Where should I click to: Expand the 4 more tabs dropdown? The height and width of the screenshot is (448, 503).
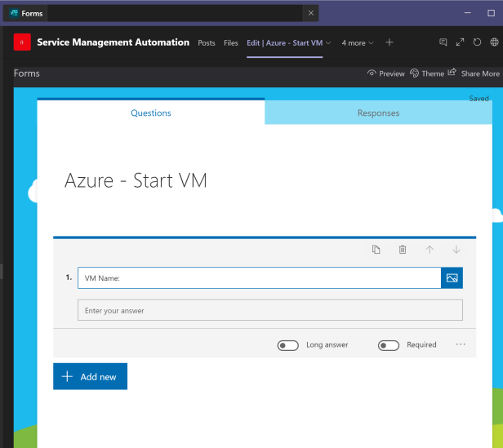358,42
